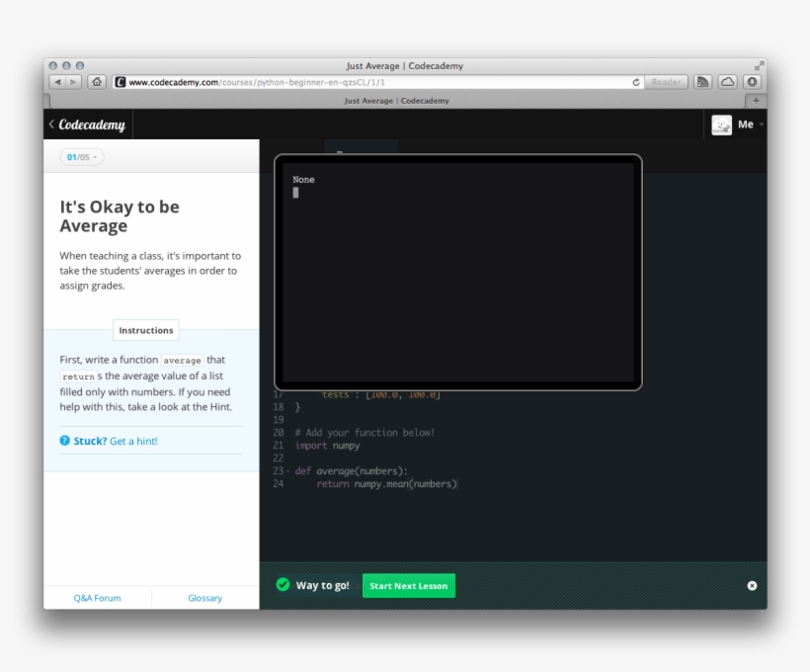Open the user avatar thumbnail
This screenshot has width=810, height=672.
[722, 125]
